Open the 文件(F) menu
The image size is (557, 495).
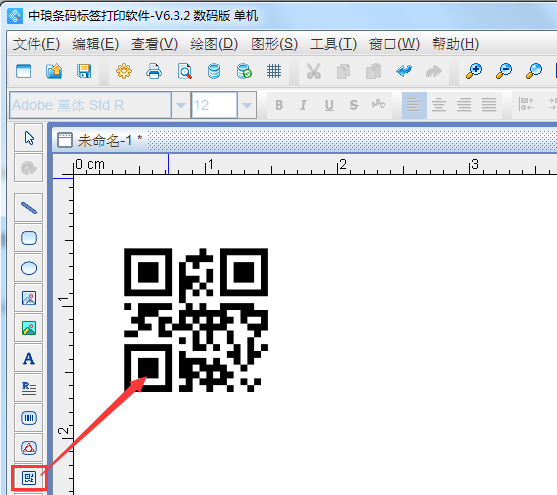(x=37, y=44)
